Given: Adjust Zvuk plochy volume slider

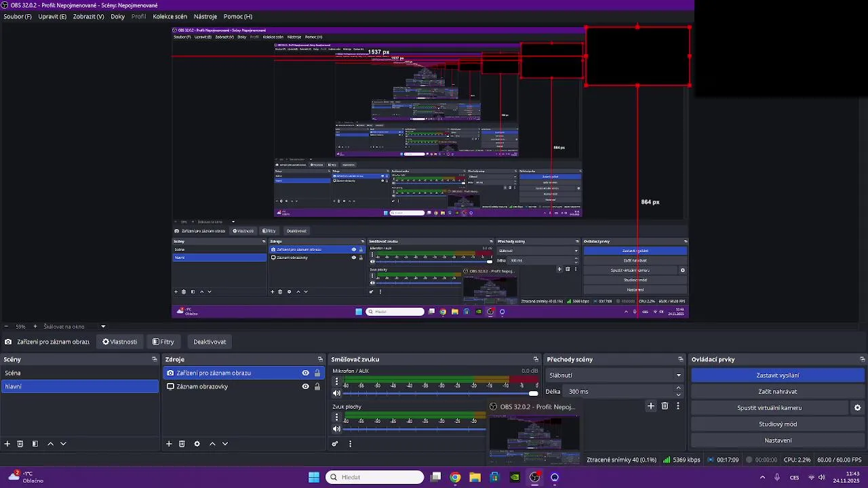Looking at the screenshot, I should 416,429.
